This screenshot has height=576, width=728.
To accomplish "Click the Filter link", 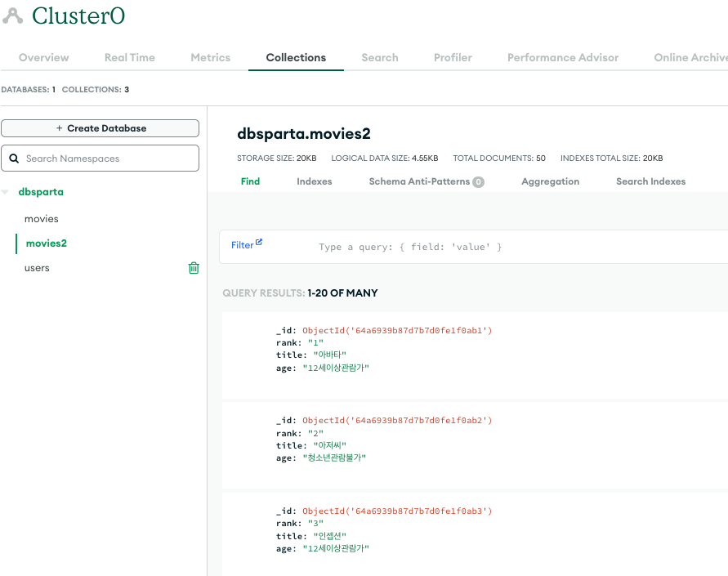I will pyautogui.click(x=243, y=245).
